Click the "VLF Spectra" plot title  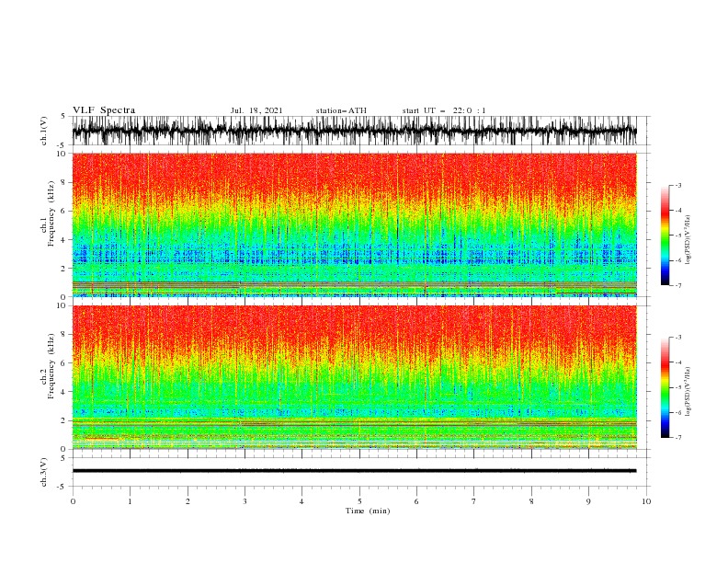[x=104, y=110]
